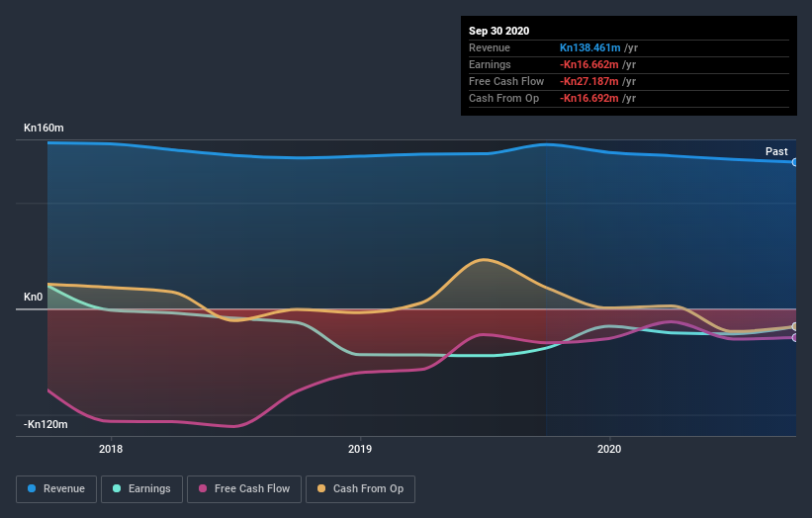
Task: Click the Kn160m y-axis label
Action: coord(44,128)
